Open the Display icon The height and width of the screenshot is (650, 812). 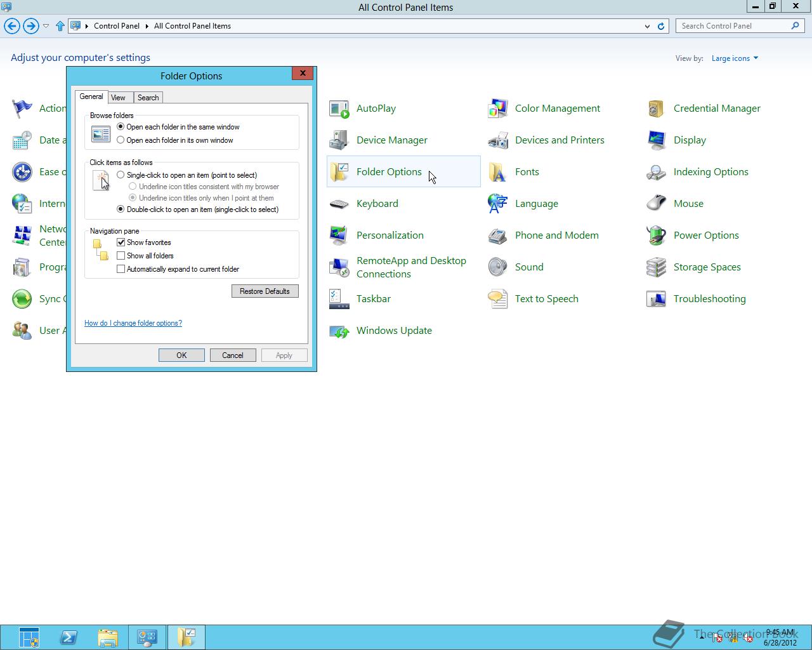coord(657,140)
